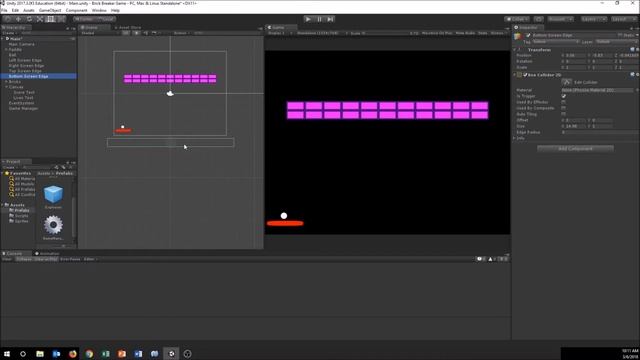The width and height of the screenshot is (640, 360).
Task: Click the Create button in Hierarchy
Action: (x=9, y=33)
